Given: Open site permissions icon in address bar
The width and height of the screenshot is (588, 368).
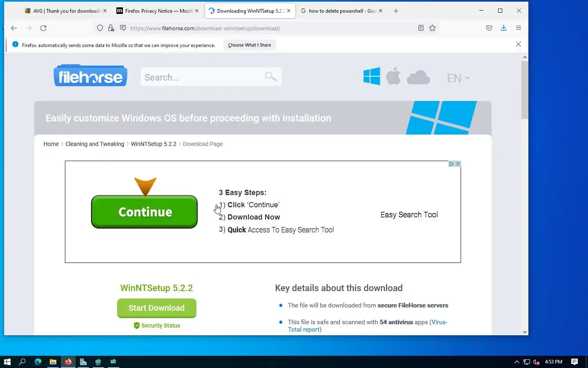Looking at the screenshot, I should coord(122,28).
